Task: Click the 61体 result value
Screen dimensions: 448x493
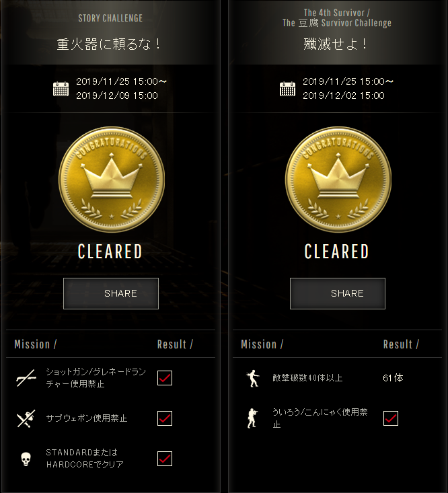Action: pos(393,378)
